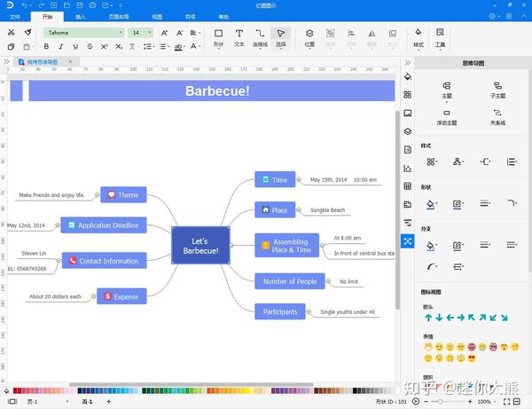This screenshot has width=532, height=409.
Task: Click the Cut scissors icon
Action: point(12,32)
